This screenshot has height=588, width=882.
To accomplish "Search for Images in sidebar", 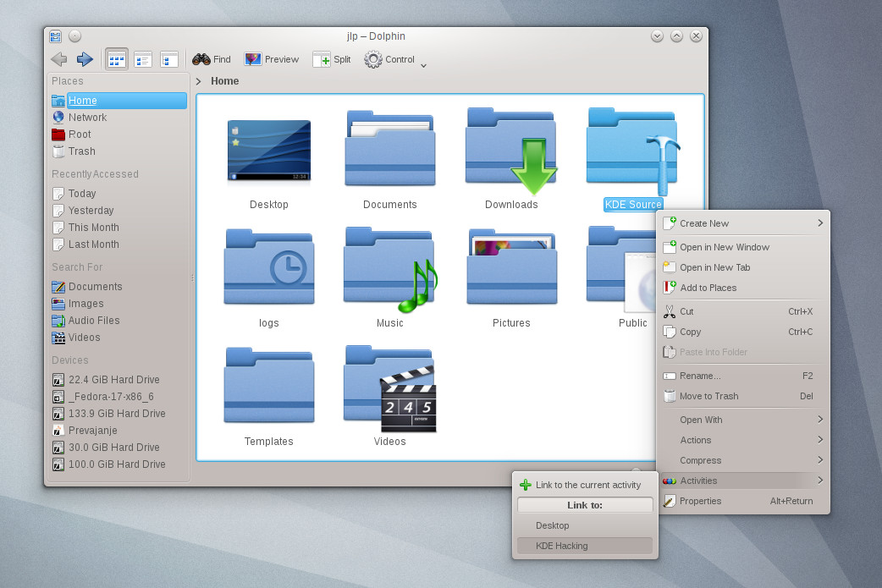I will tap(119, 304).
